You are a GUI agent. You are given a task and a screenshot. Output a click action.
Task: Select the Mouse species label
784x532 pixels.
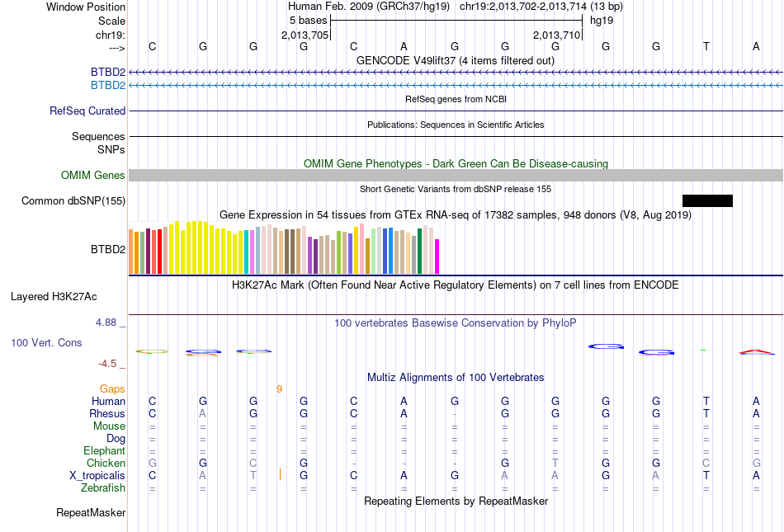click(x=109, y=426)
